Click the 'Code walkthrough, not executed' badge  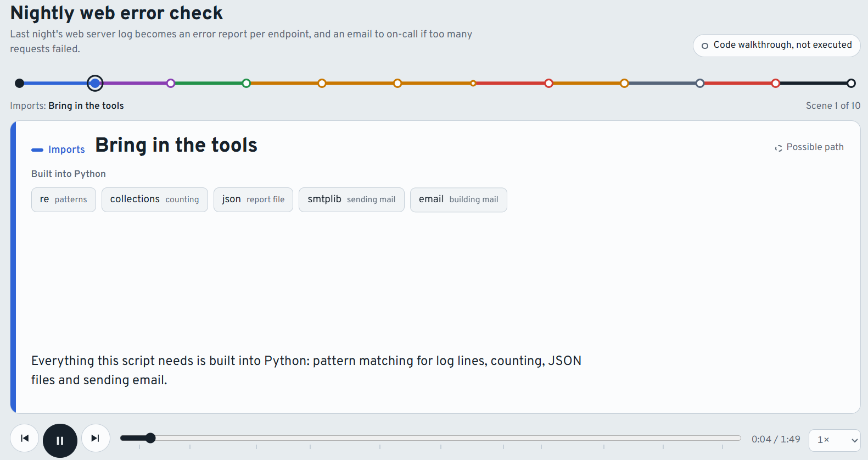777,45
